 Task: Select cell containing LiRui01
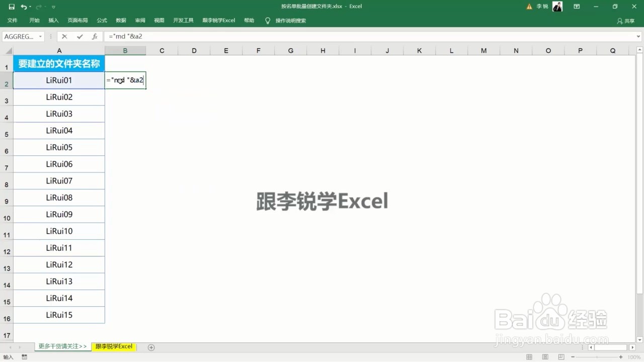click(59, 80)
